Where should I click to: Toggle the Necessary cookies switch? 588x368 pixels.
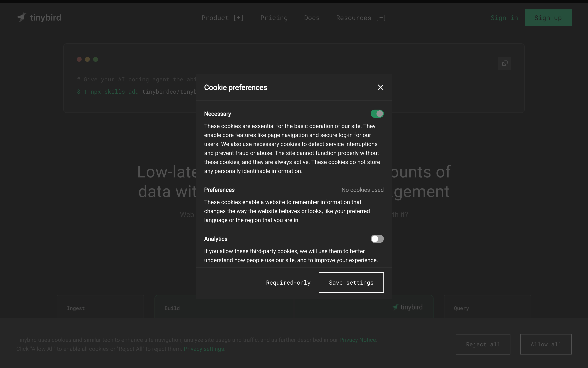377,114
